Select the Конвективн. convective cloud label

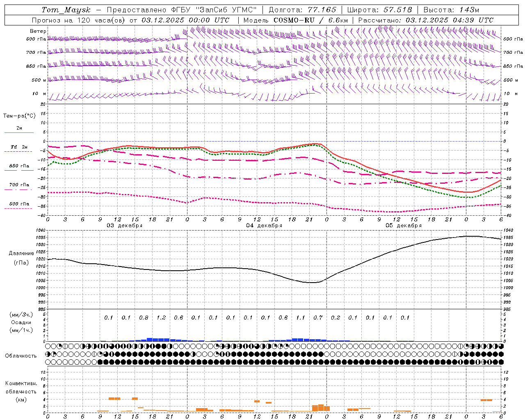[x=21, y=383]
